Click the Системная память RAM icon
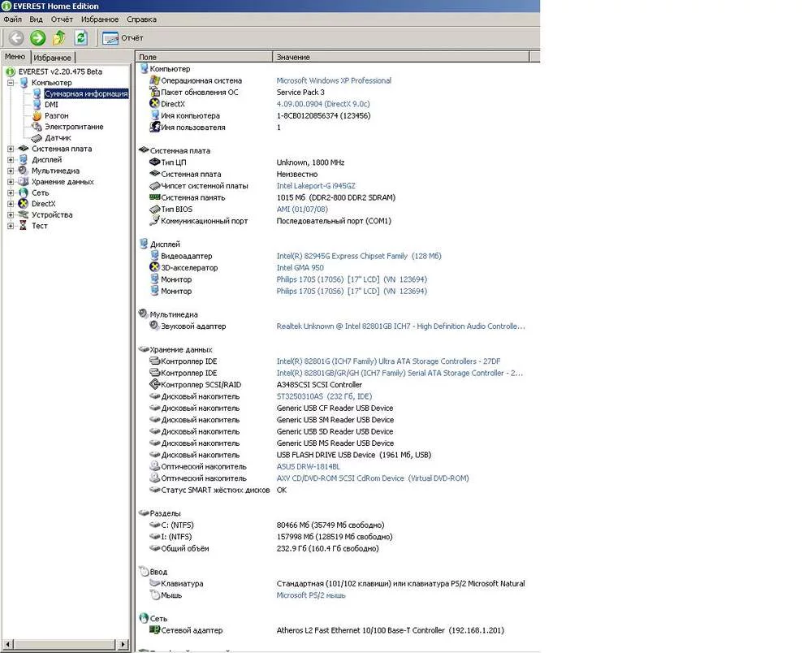 [154, 197]
